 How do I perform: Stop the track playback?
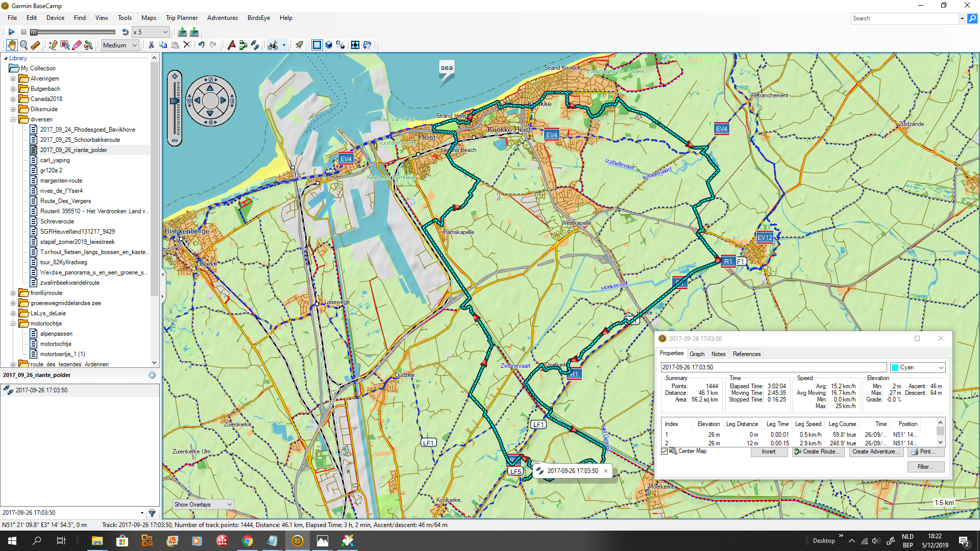[23, 32]
